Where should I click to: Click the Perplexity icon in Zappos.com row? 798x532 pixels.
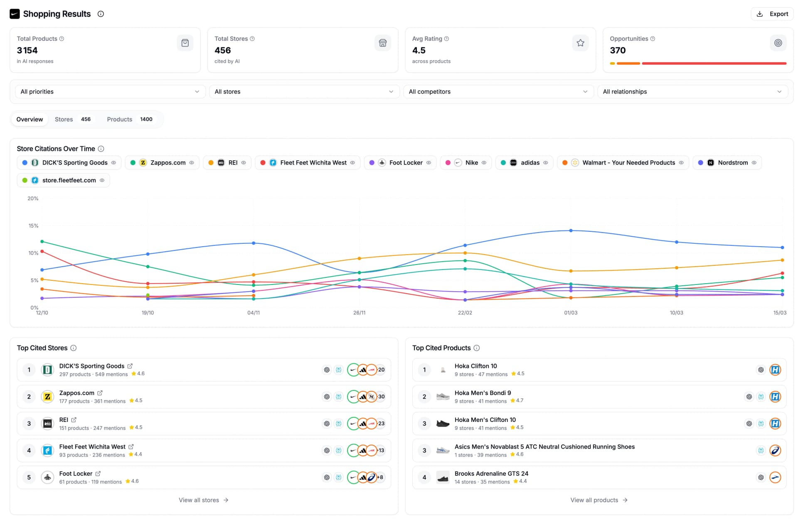(339, 397)
